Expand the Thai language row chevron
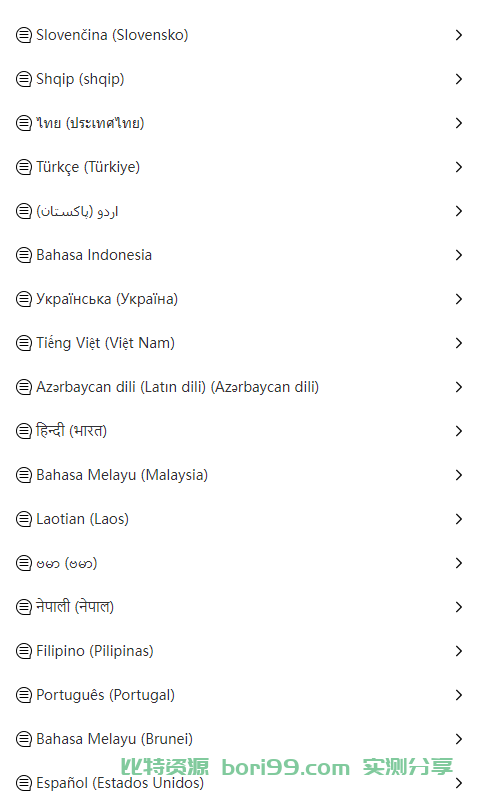 [x=459, y=123]
